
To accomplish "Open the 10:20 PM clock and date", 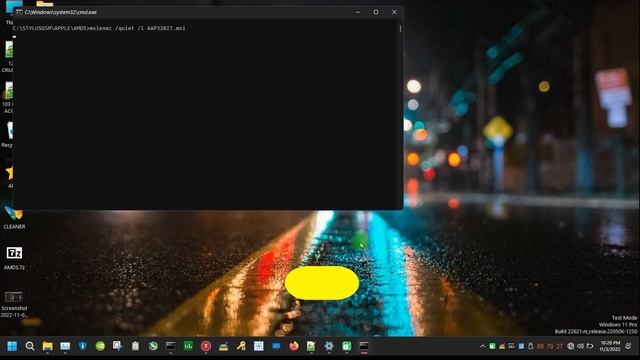I will tap(610, 346).
